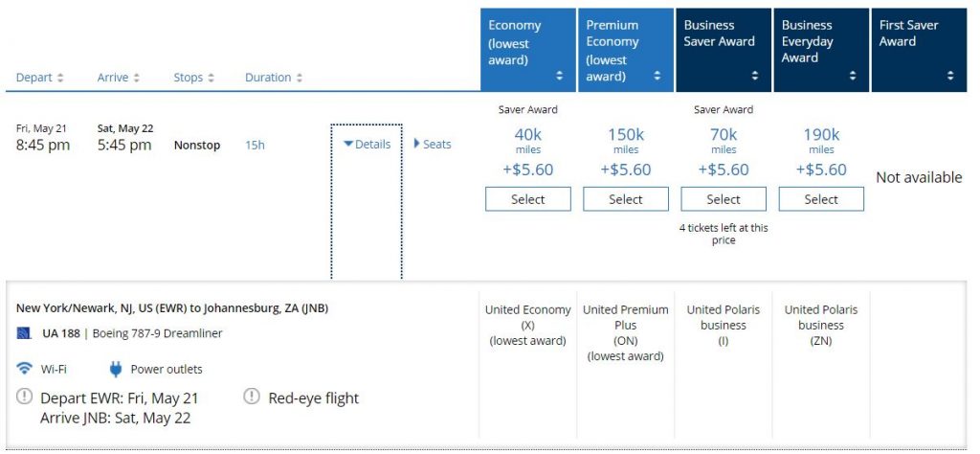Sort flights by Depart column arrows
Screen dimensions: 980x454
pyautogui.click(x=60, y=78)
